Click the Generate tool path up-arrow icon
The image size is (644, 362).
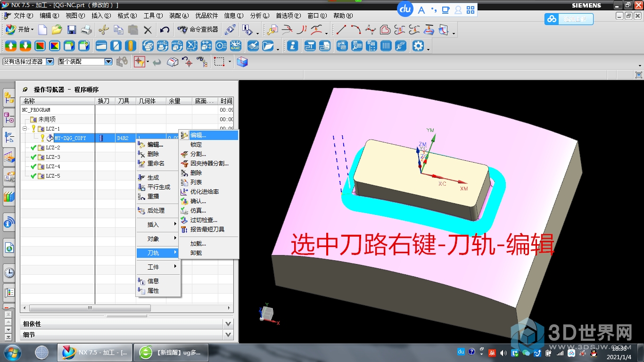tap(11, 46)
